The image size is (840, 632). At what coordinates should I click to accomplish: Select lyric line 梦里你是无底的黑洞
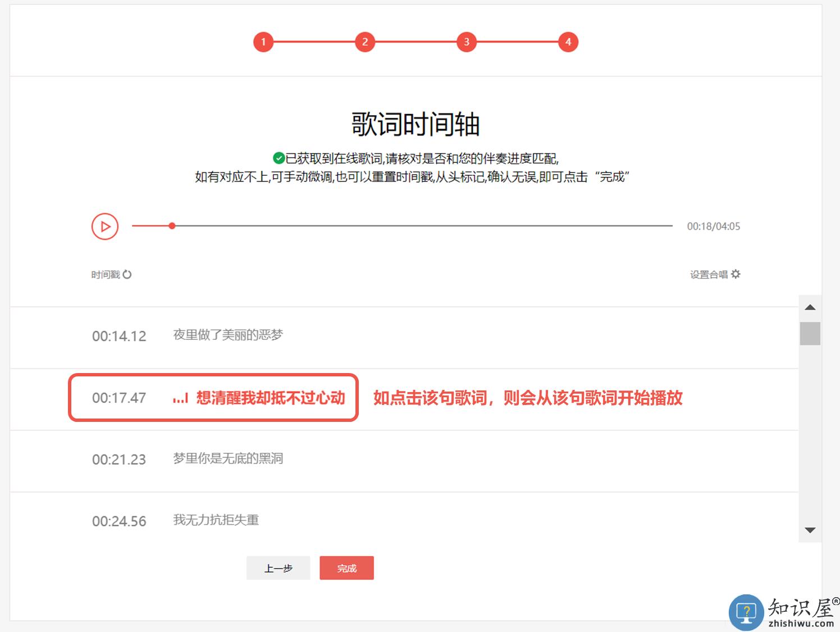[228, 458]
